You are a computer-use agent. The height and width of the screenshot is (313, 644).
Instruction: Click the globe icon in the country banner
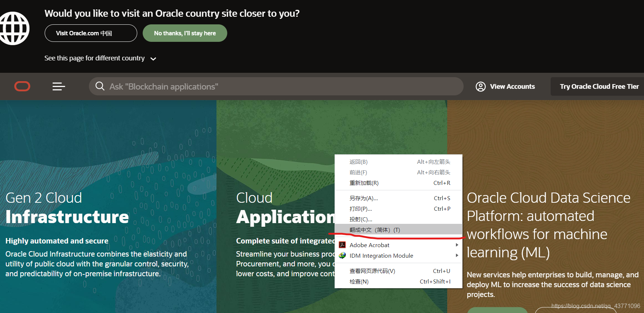(14, 28)
